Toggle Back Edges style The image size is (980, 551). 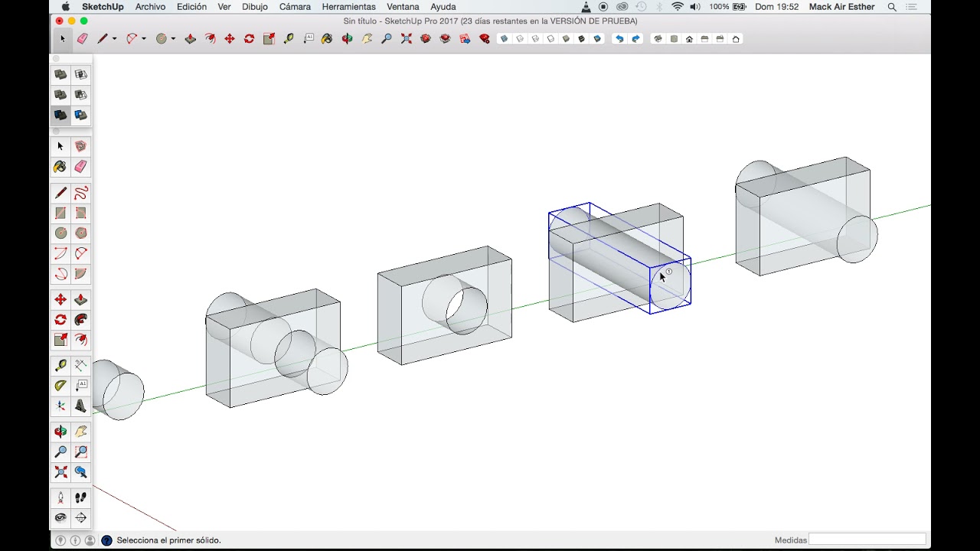(x=520, y=38)
